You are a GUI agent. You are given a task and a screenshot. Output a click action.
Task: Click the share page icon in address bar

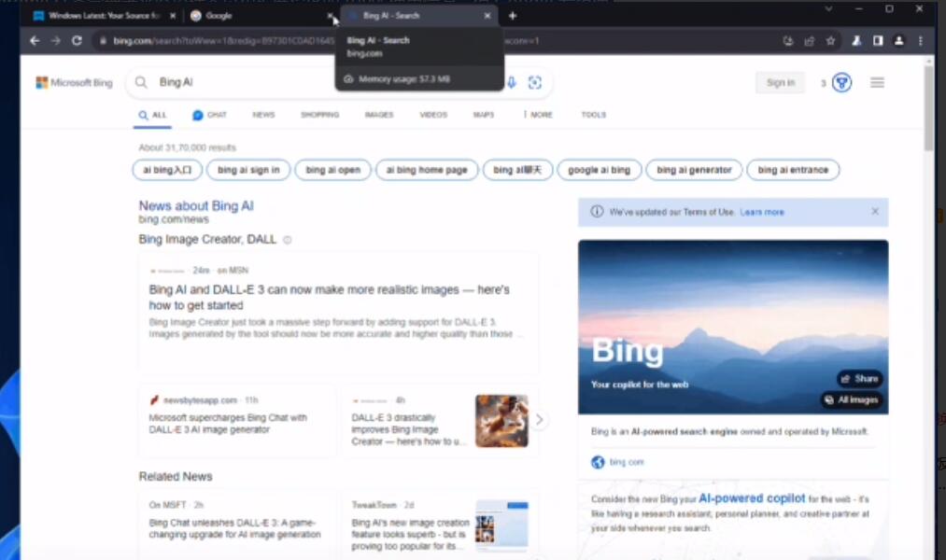point(809,40)
